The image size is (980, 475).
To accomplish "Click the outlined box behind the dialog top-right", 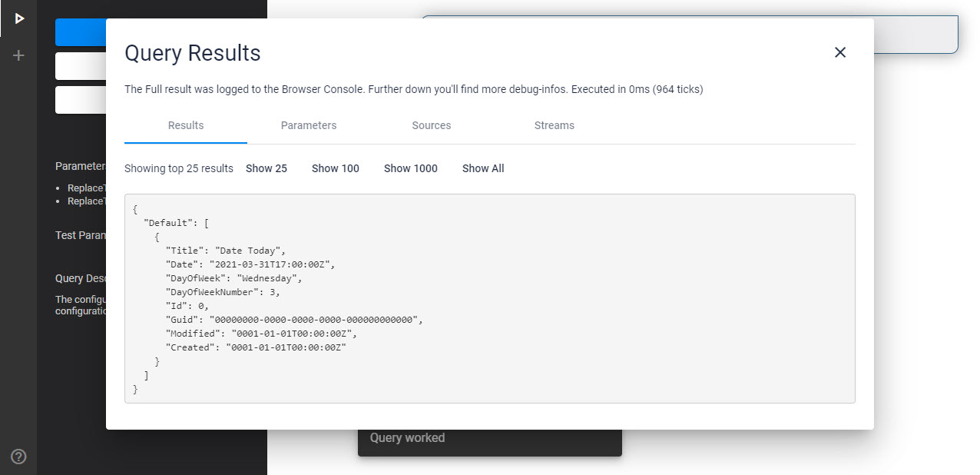I will [916, 35].
